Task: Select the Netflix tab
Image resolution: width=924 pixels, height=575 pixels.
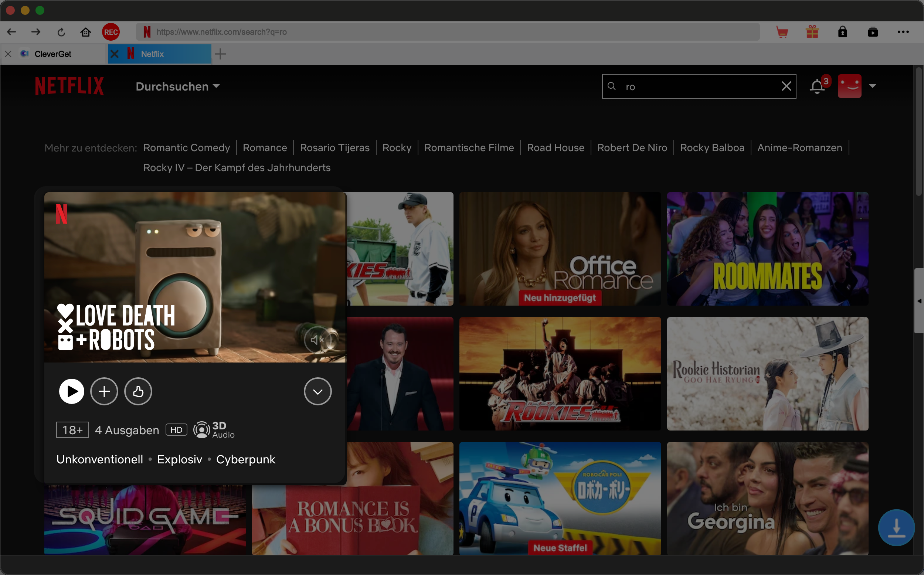Action: pos(160,54)
